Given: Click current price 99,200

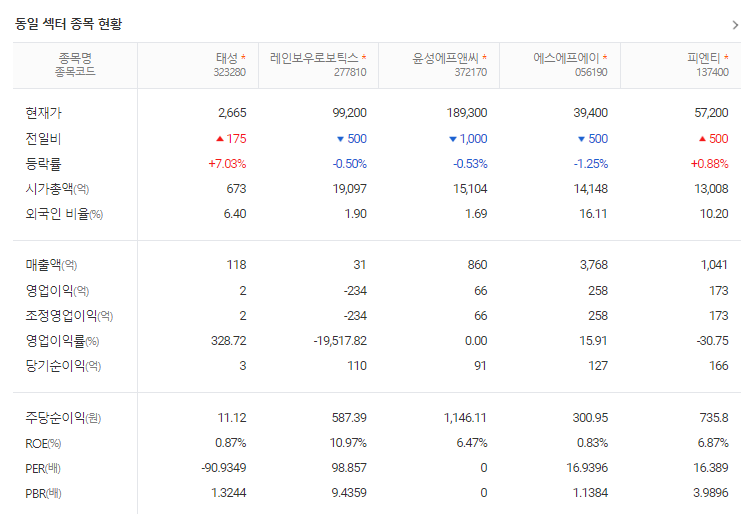Looking at the screenshot, I should pyautogui.click(x=350, y=113).
